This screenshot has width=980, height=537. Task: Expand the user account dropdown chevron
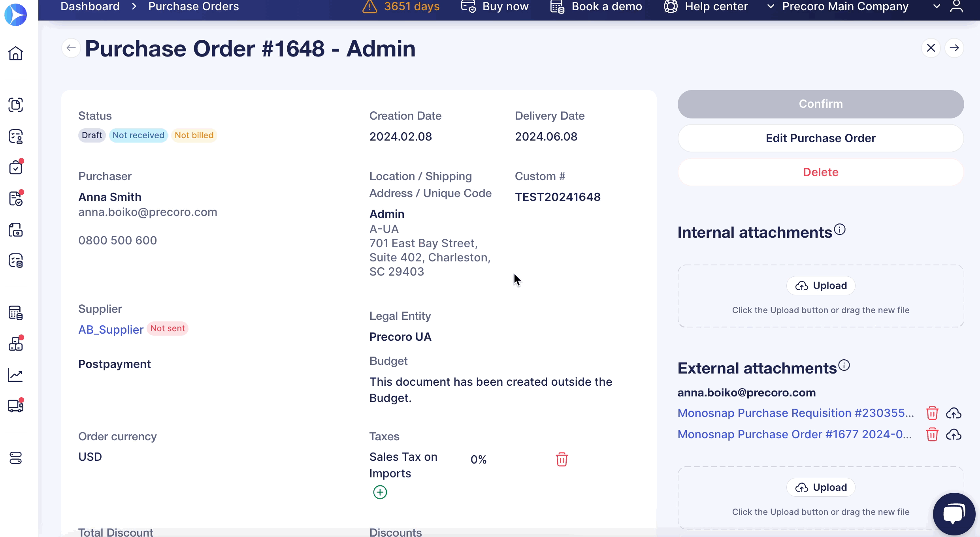click(x=937, y=7)
